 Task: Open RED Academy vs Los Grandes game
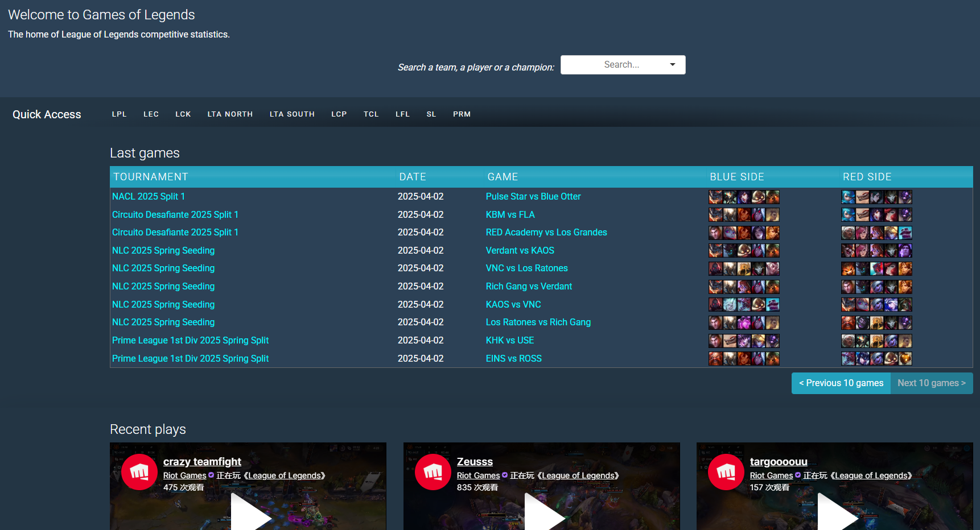[x=546, y=233]
